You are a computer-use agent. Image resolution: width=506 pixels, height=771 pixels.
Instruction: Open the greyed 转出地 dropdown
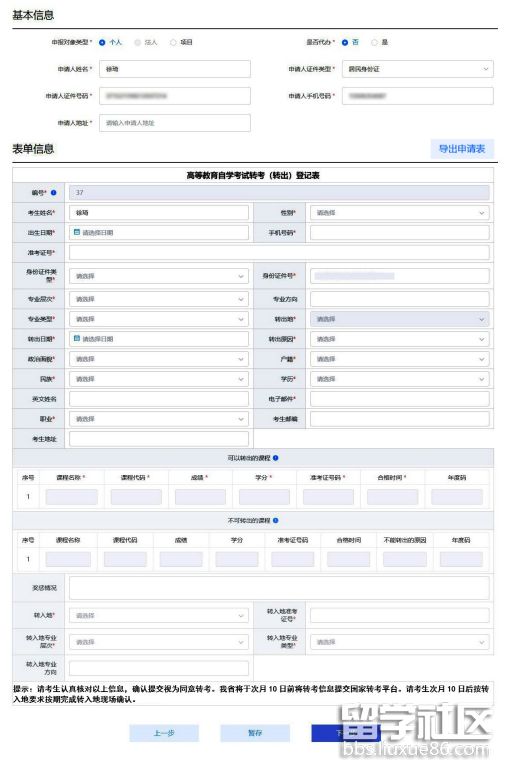[x=399, y=319]
